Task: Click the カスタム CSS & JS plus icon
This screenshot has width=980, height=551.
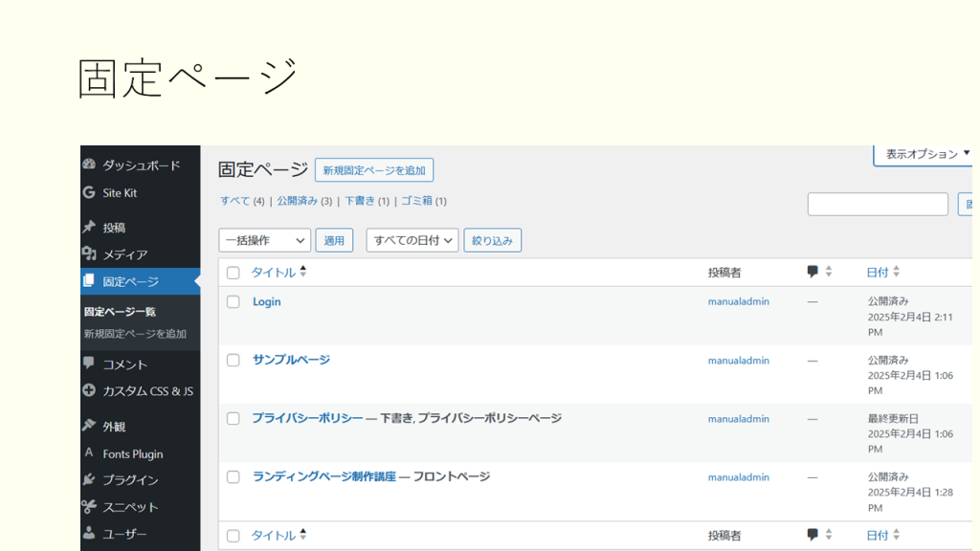Action: point(89,390)
